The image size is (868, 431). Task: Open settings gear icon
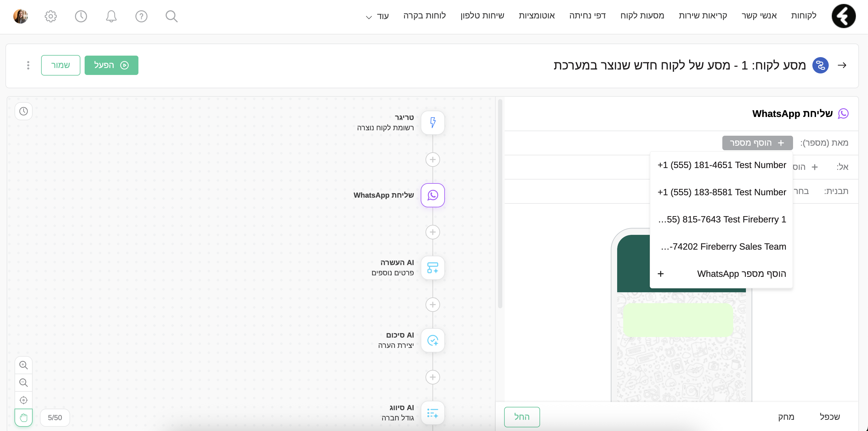click(50, 16)
